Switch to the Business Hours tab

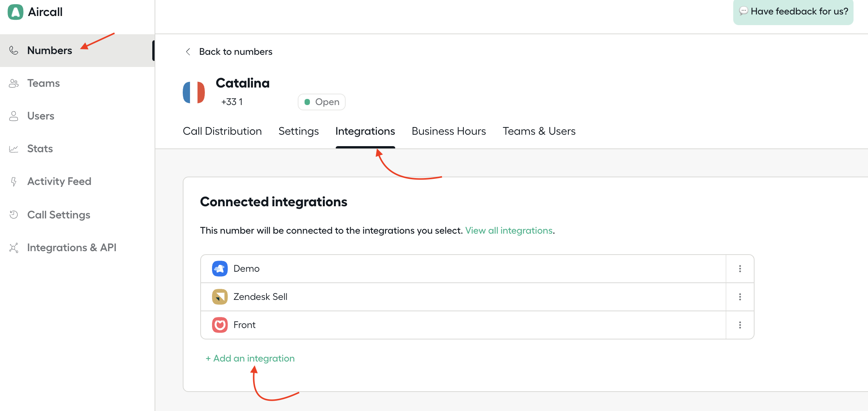point(449,131)
